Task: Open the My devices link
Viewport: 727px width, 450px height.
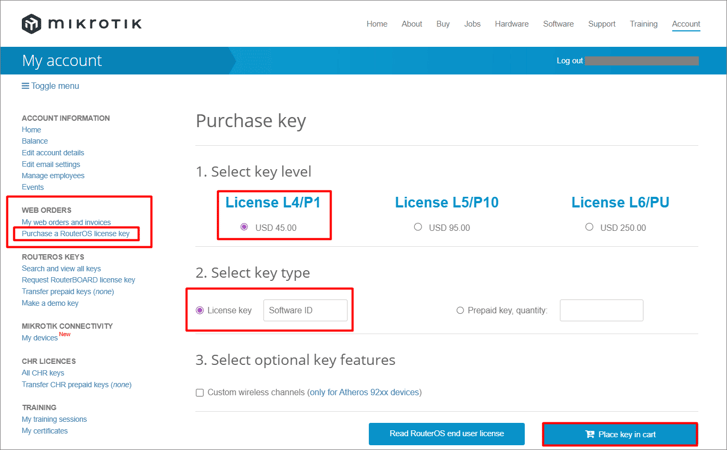Action: point(40,338)
